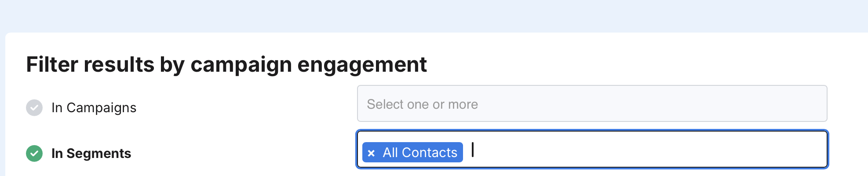Enable the In Campaigns filter checkmark
Image resolution: width=868 pixels, height=176 pixels.
point(34,107)
